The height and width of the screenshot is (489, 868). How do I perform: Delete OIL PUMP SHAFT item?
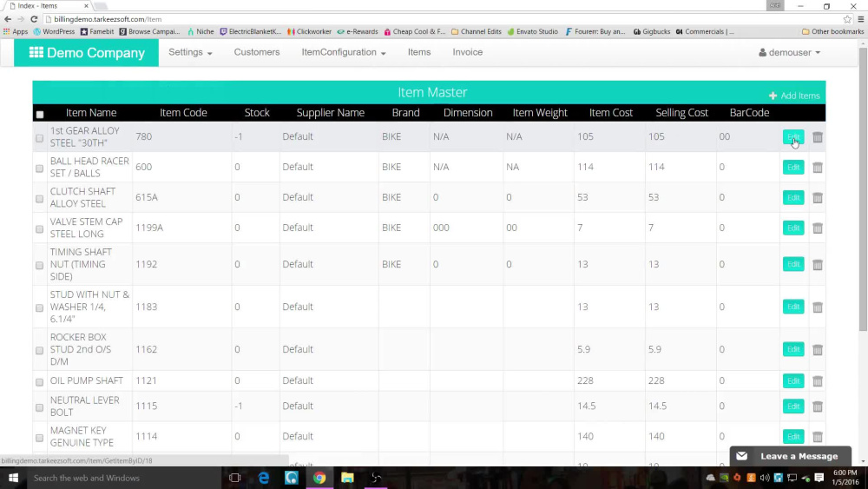[817, 381]
